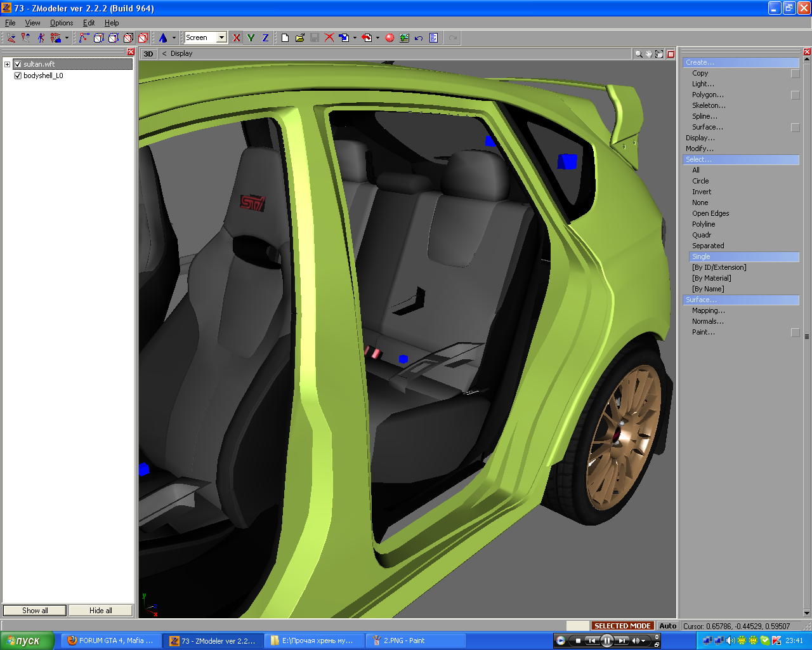Viewport: 812px width, 650px height.
Task: Toggle the Y axis constraint button
Action: [x=251, y=38]
